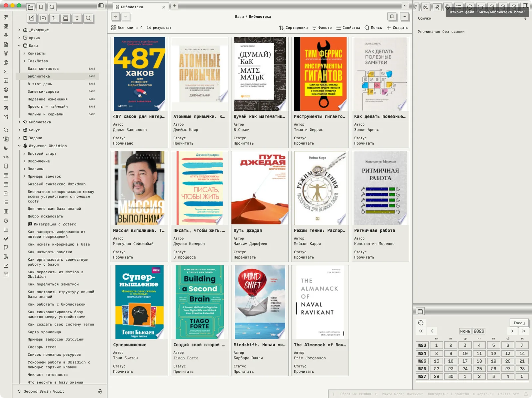Click the smiley face ribbon icon
The height and width of the screenshot is (398, 532).
(x=6, y=90)
